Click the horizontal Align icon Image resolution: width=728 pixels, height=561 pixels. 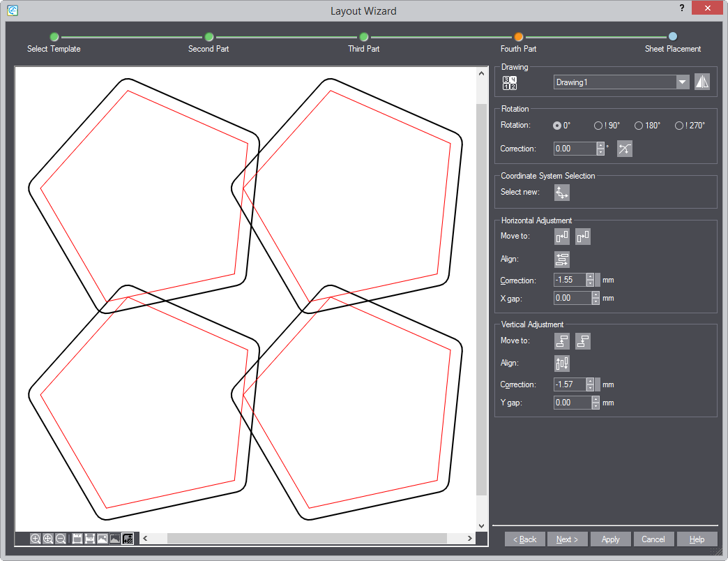pyautogui.click(x=562, y=260)
